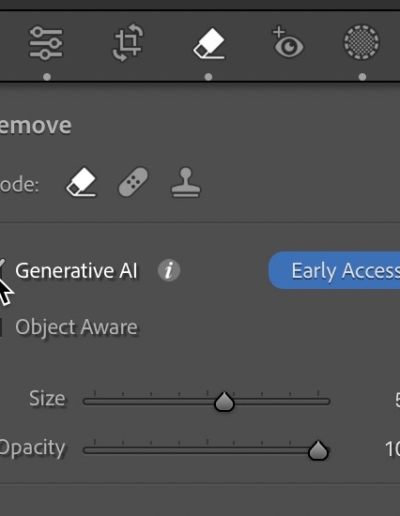Select the Crop and rotate tool
400x516 pixels.
(x=127, y=43)
